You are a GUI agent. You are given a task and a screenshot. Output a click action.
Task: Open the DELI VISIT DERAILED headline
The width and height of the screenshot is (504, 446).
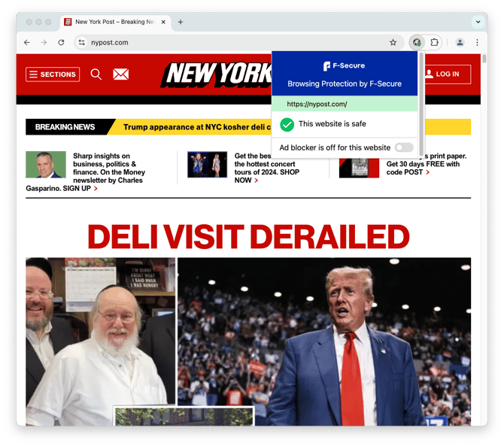click(x=248, y=236)
